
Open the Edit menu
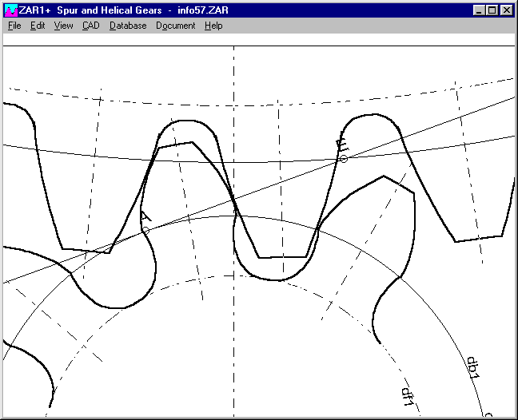(x=38, y=26)
